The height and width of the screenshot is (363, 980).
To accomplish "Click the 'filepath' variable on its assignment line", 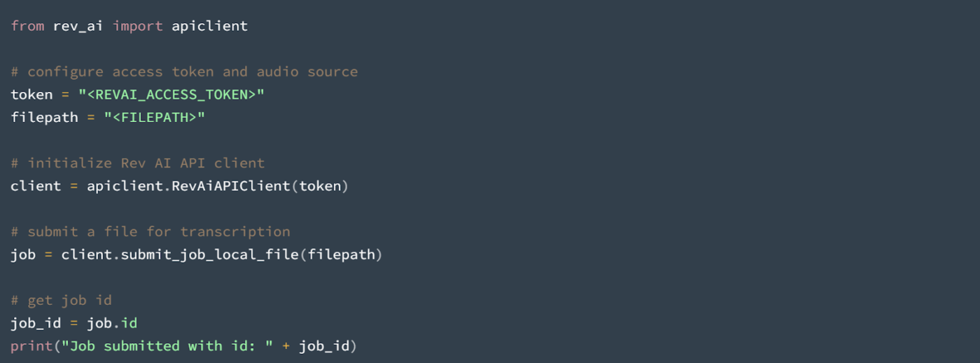I will click(x=44, y=117).
